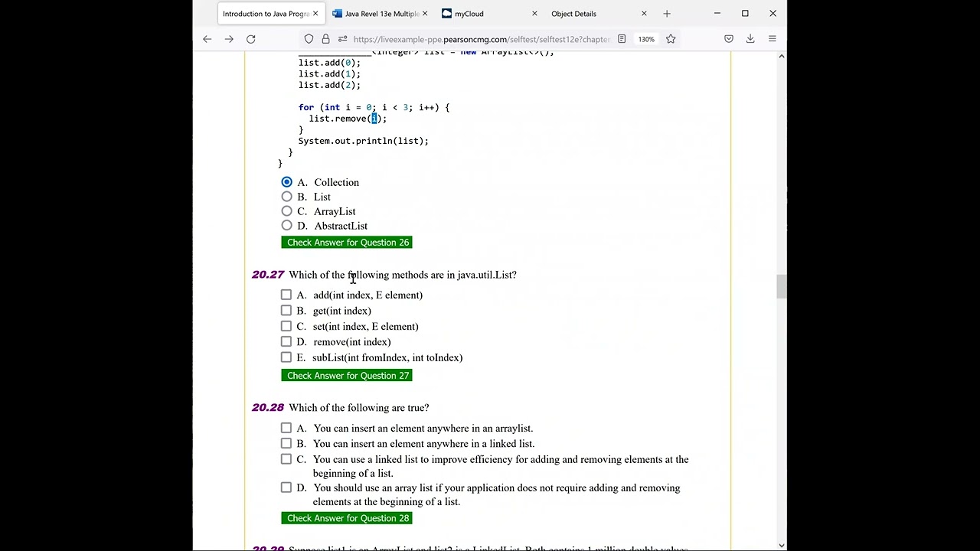Check 'use a linked list to improve efficiency' option
The image size is (980, 551).
click(286, 459)
